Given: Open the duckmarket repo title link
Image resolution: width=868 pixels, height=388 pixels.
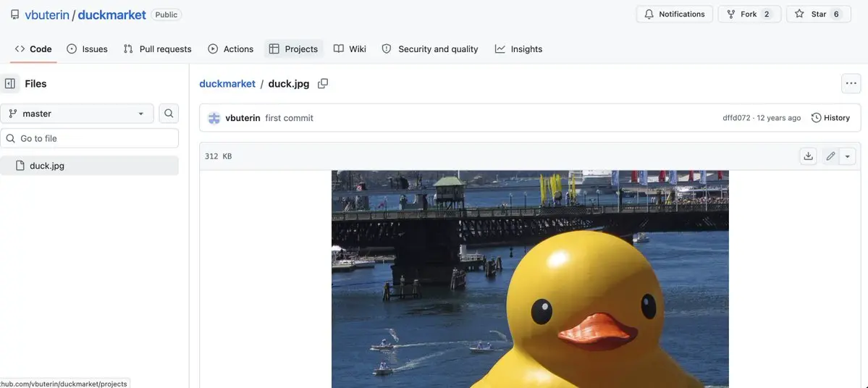Looking at the screenshot, I should point(111,15).
